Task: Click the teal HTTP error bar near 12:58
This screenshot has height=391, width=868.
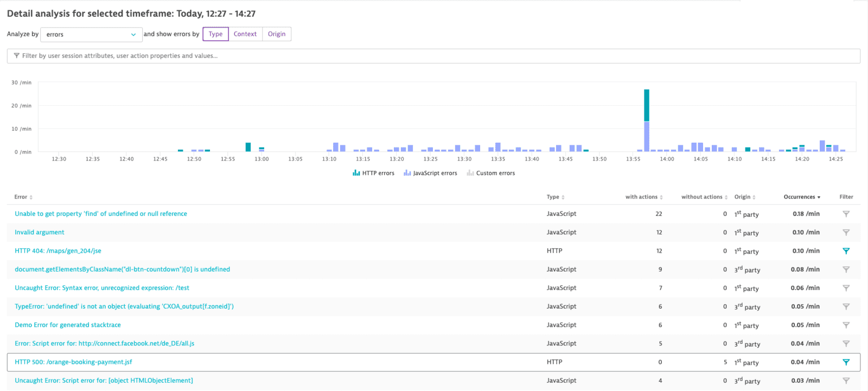Action: tap(248, 147)
